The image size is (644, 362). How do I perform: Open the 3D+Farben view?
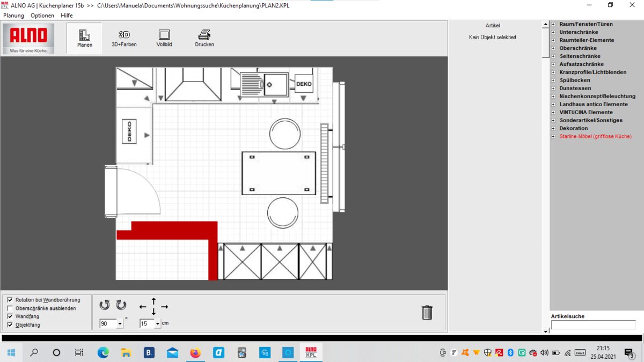pyautogui.click(x=124, y=35)
